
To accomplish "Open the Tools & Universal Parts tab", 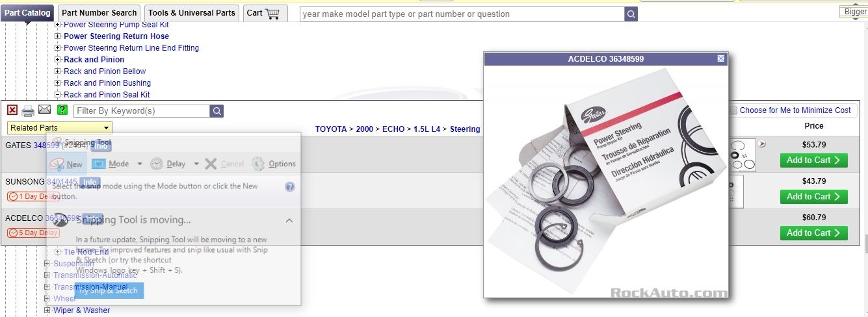I will click(191, 12).
